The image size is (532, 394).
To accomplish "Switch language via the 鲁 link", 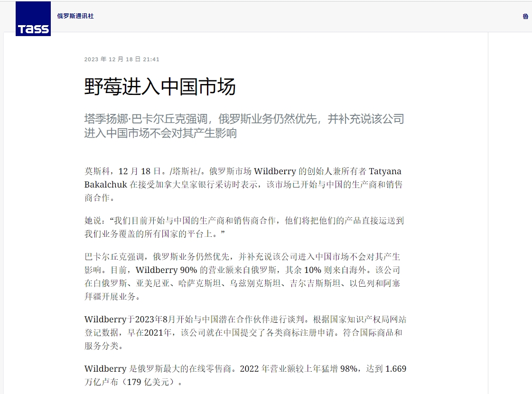I will pos(525,17).
